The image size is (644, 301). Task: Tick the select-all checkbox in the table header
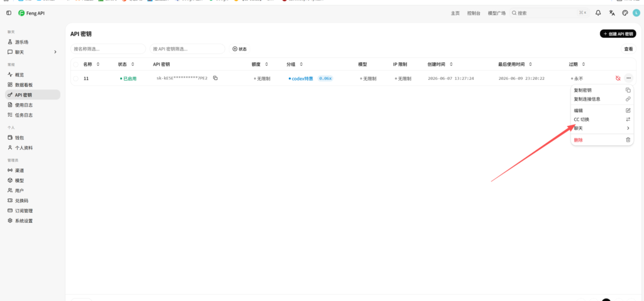75,64
